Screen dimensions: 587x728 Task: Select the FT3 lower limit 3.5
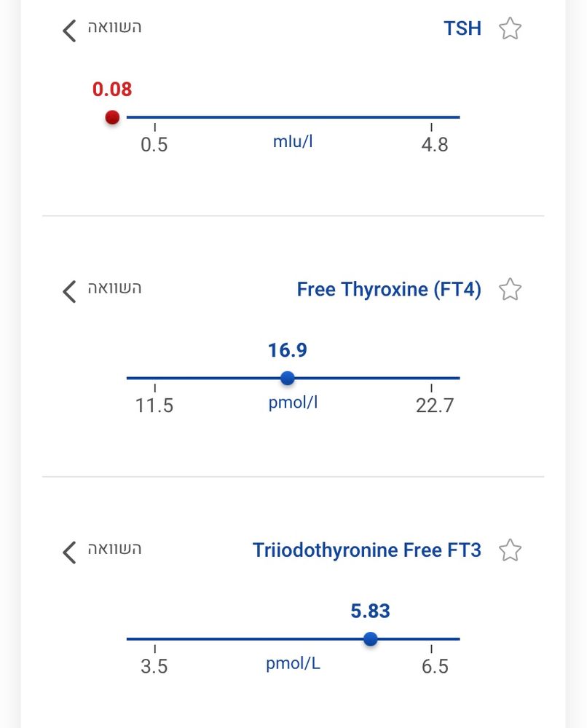(x=154, y=666)
